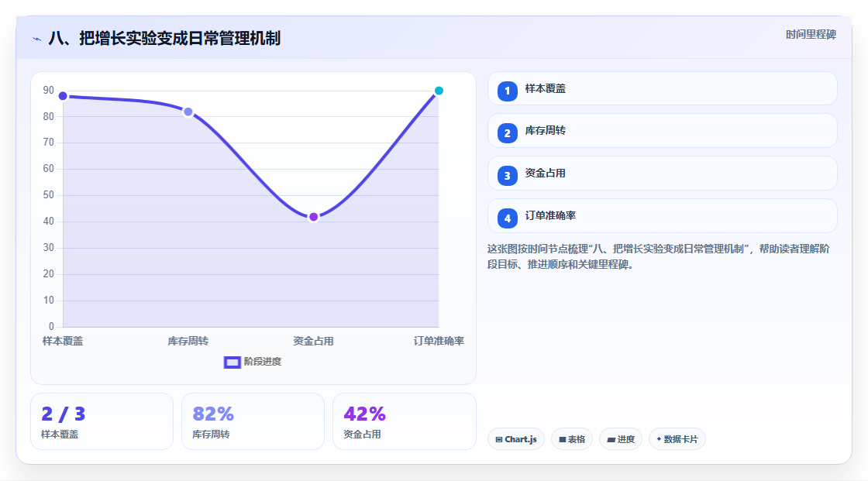Click the number 3 badge for 资金占用

pyautogui.click(x=507, y=176)
